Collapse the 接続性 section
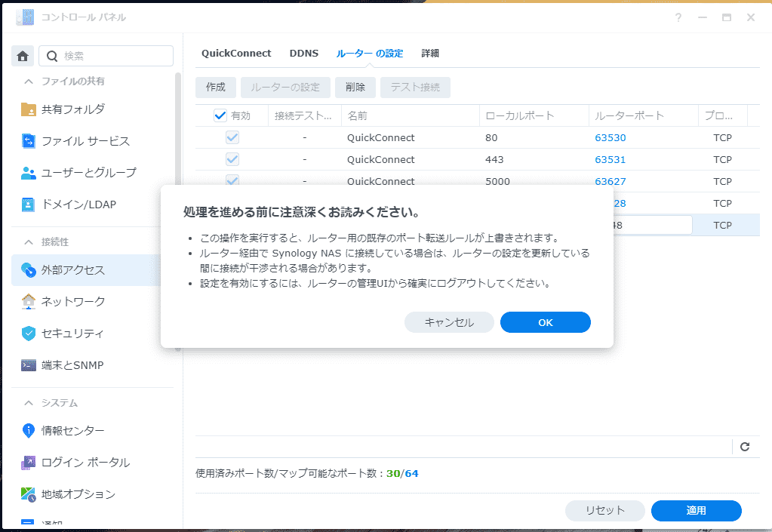772x532 pixels. (x=29, y=242)
